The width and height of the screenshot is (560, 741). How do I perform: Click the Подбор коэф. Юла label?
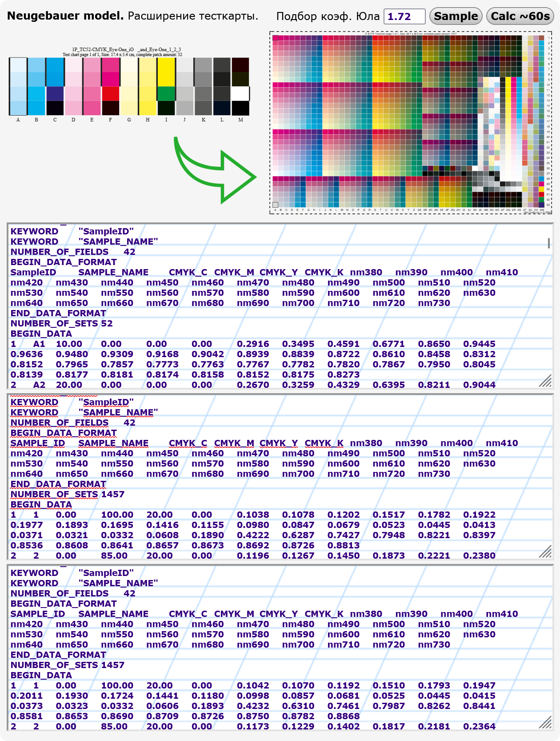(328, 16)
